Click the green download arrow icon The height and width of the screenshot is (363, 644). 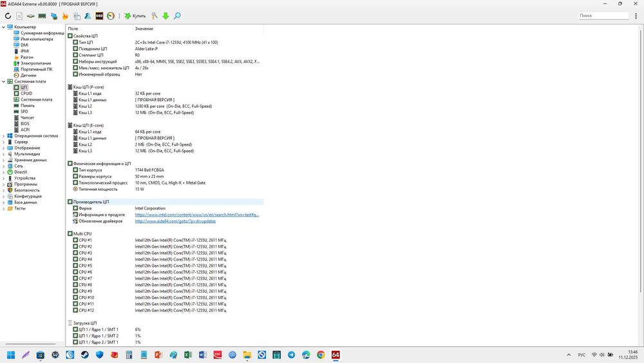pos(166,16)
